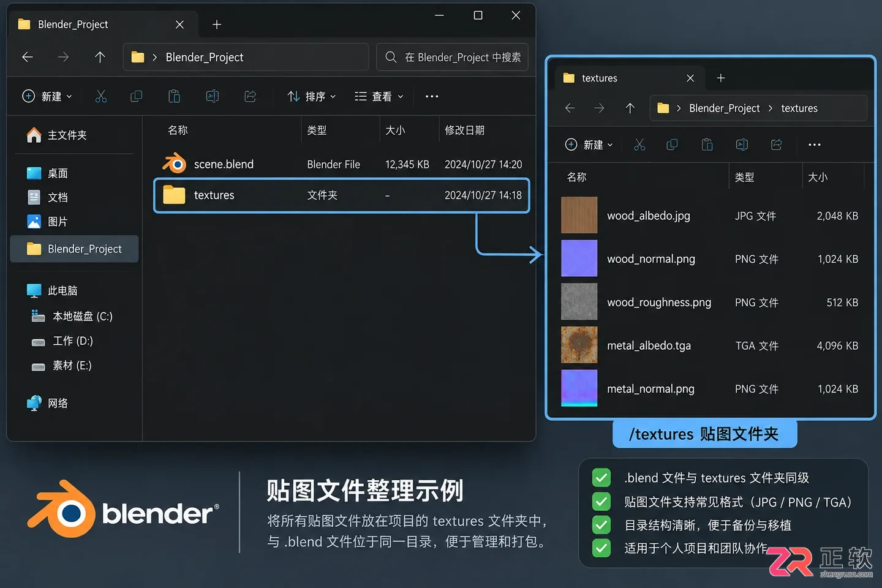Click Blender_Project breadcrumb in textures window address bar
Viewport: 882px width, 588px height.
pyautogui.click(x=724, y=108)
